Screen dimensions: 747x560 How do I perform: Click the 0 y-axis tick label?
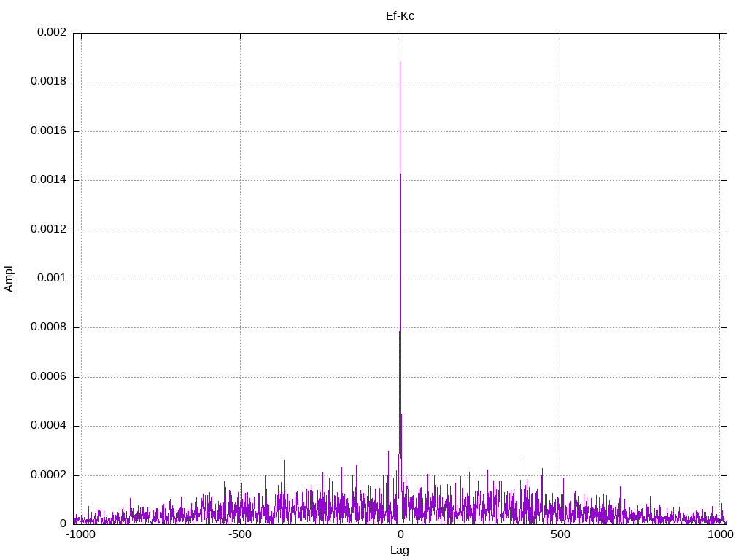pos(63,524)
